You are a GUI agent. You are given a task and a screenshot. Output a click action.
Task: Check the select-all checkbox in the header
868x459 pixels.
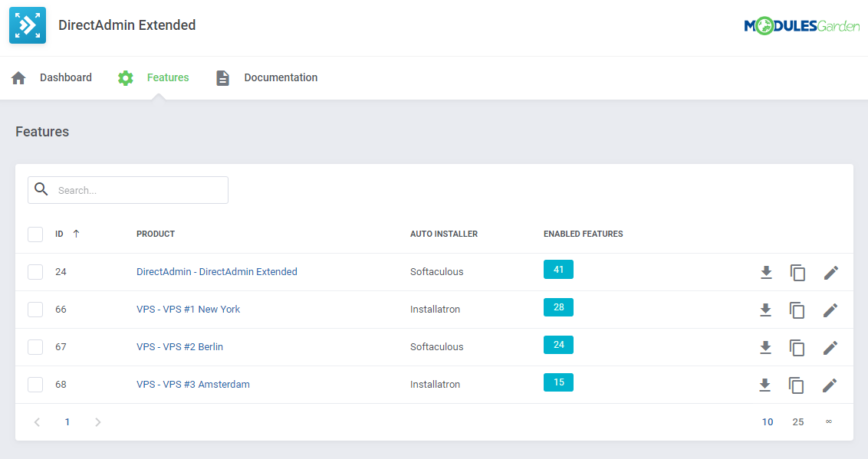pos(35,234)
